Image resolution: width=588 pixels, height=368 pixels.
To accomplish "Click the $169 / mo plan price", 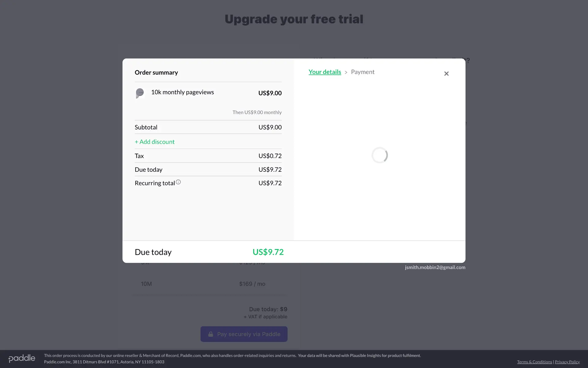I will coord(252,284).
